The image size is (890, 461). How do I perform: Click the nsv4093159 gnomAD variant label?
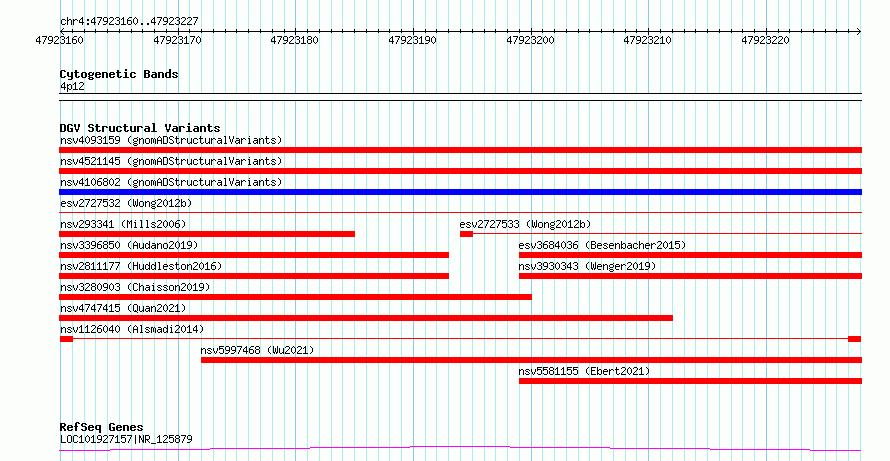point(171,140)
